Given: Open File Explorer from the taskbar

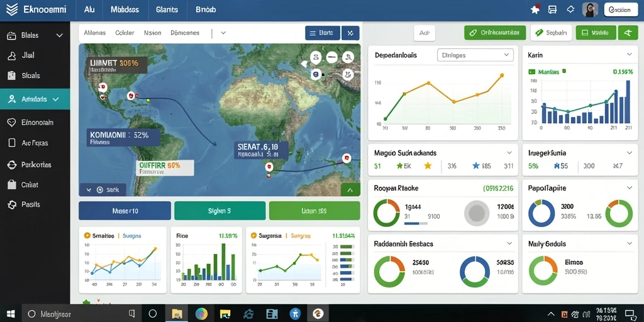Looking at the screenshot, I should click(x=177, y=314).
